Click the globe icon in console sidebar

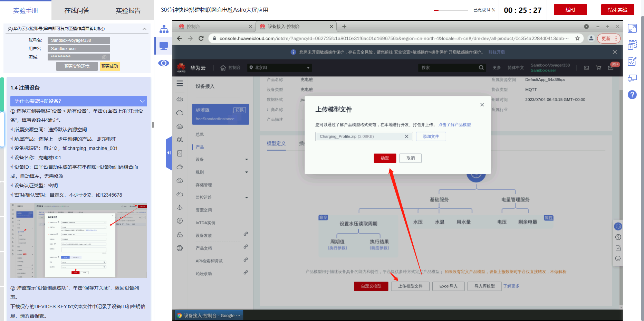tap(180, 248)
